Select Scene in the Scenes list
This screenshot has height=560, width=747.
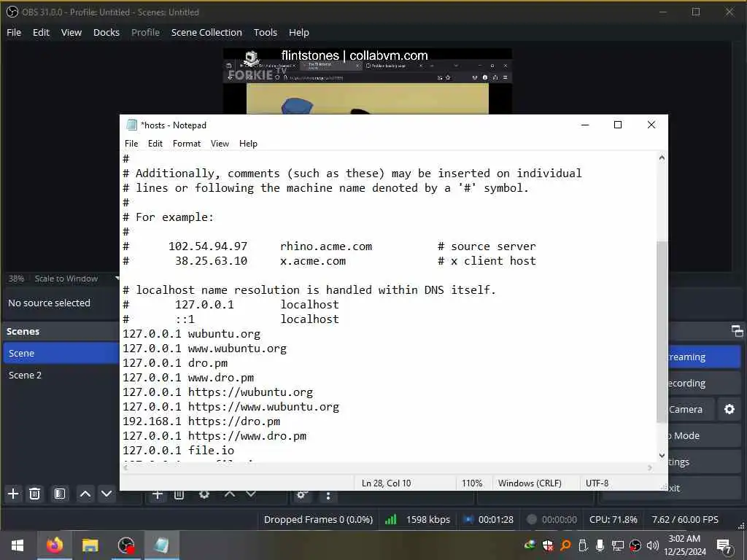61,353
